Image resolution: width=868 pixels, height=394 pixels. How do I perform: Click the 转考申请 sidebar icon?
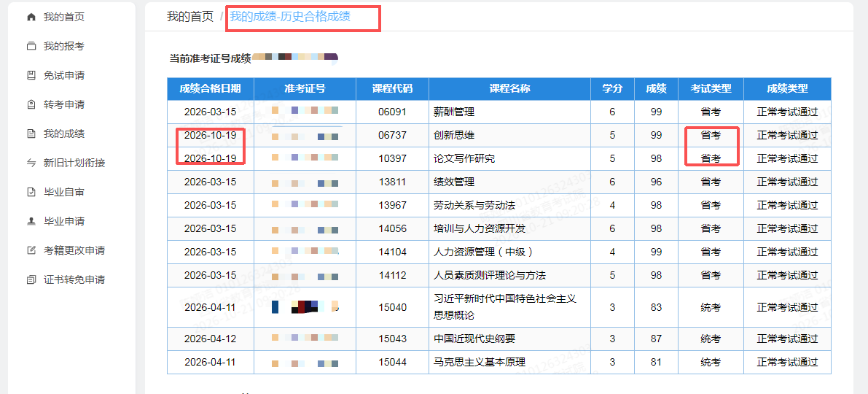(31, 105)
